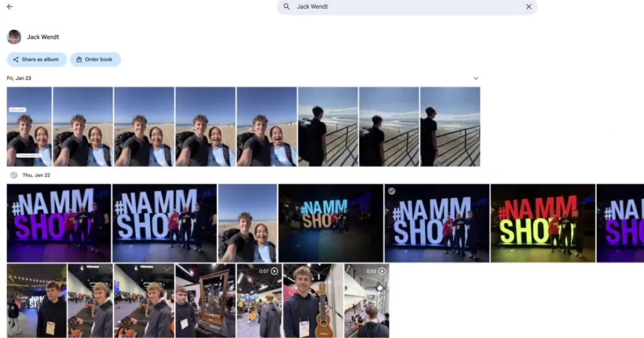Open the teal and orange NAMM SHOW photo

coord(330,223)
